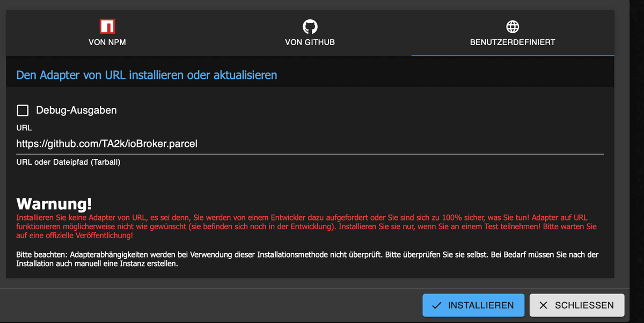Open the Von GitHub tab

310,32
